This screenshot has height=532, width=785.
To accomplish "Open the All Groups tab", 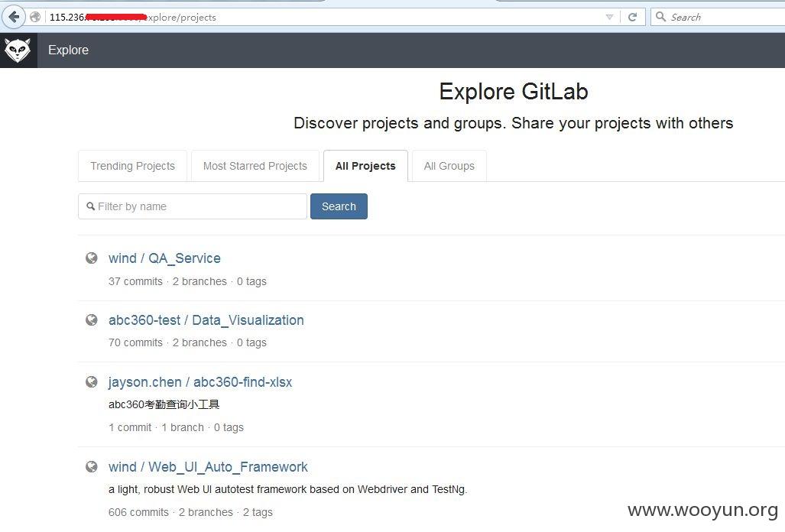I will click(x=449, y=166).
